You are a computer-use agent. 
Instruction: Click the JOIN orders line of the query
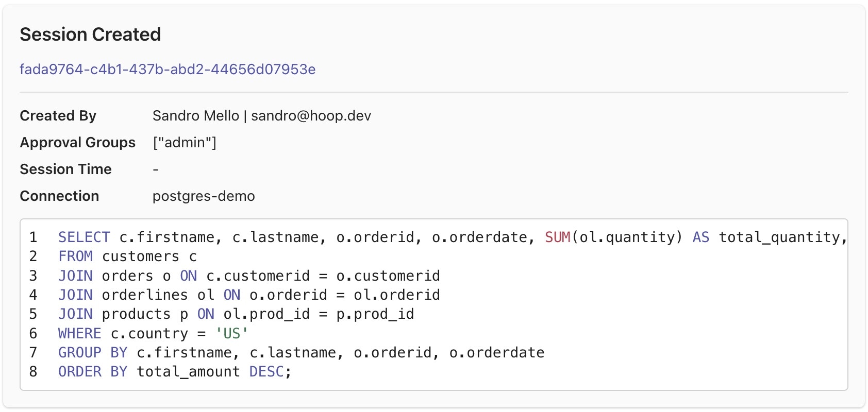tap(249, 276)
